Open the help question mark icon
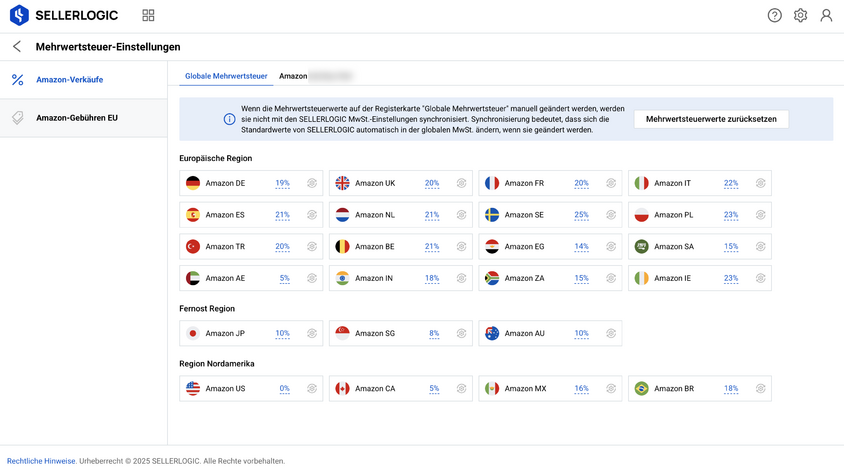Viewport: 844px width, 473px height. pyautogui.click(x=775, y=15)
